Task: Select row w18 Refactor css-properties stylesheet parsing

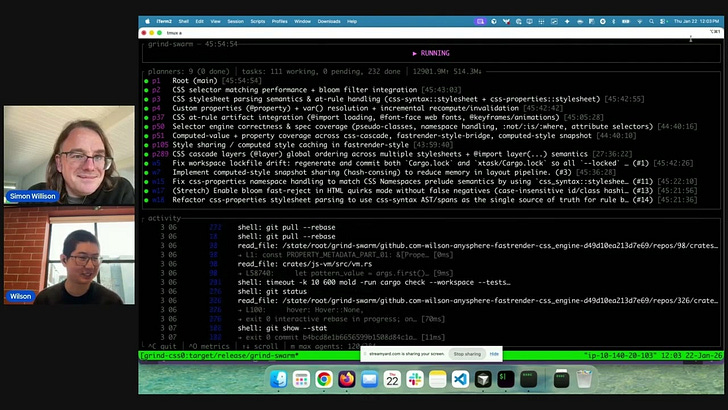Action: click(421, 200)
